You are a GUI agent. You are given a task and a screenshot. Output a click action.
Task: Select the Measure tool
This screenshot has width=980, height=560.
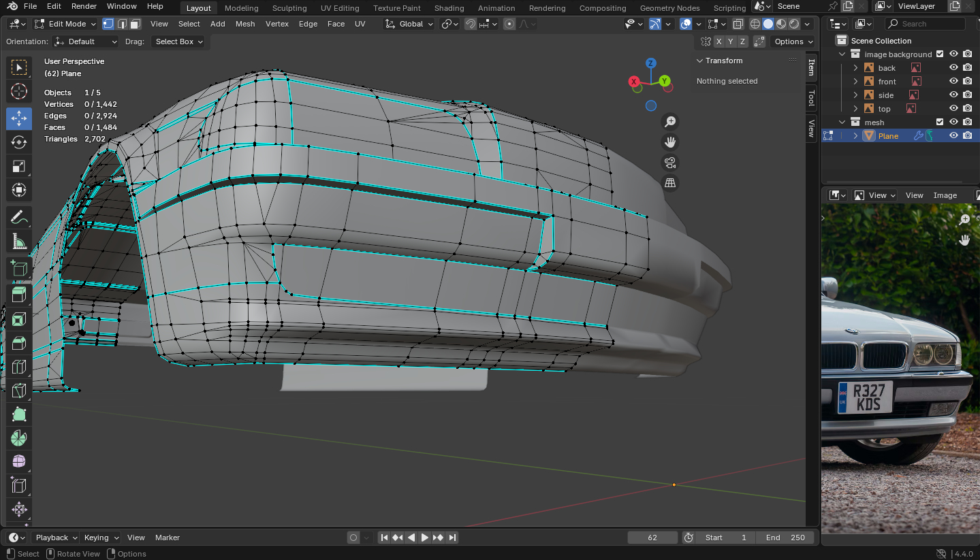(x=19, y=241)
